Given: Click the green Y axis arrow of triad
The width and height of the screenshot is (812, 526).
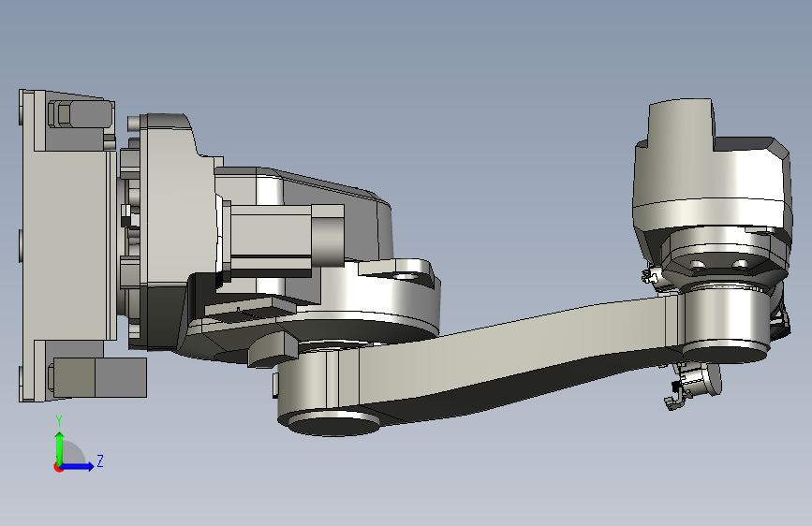Looking at the screenshot, I should [x=60, y=447].
